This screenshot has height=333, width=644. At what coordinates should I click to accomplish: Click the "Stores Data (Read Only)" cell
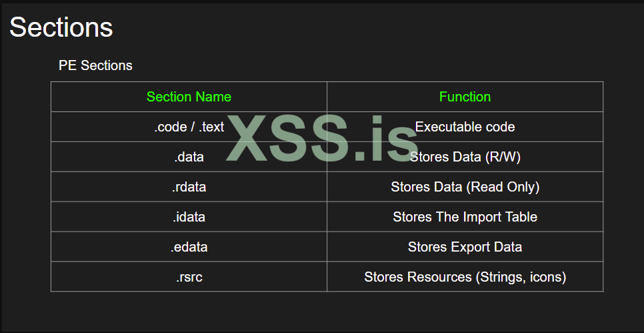pos(465,187)
